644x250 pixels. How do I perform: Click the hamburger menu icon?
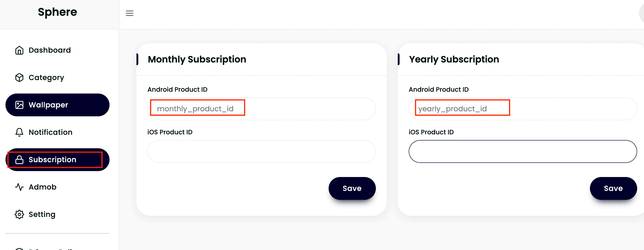coord(129,13)
